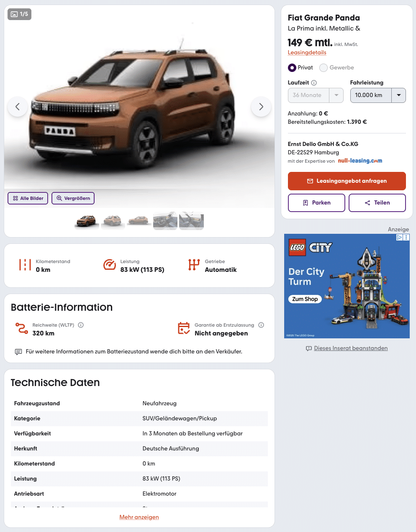This screenshot has height=532, width=416.
Task: Go to the previous car image arrow
Action: (18, 107)
